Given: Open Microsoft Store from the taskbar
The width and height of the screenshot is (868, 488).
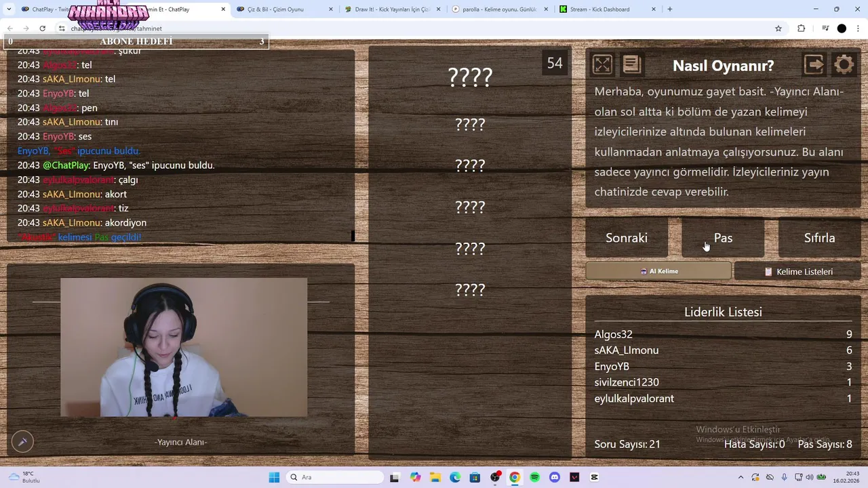Looking at the screenshot, I should [475, 477].
